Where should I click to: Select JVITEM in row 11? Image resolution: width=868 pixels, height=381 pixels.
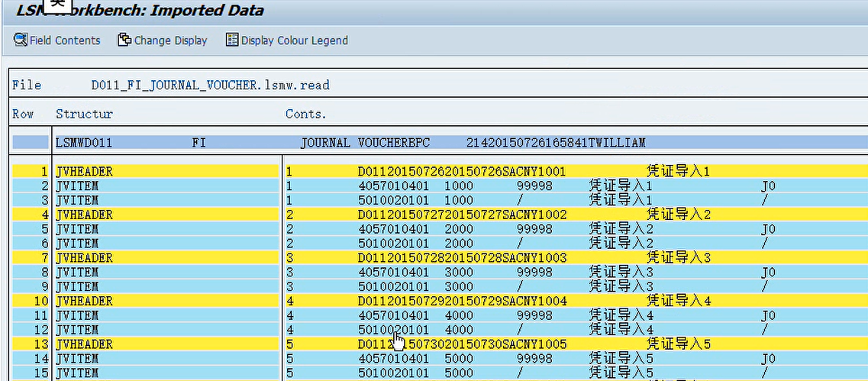point(77,315)
